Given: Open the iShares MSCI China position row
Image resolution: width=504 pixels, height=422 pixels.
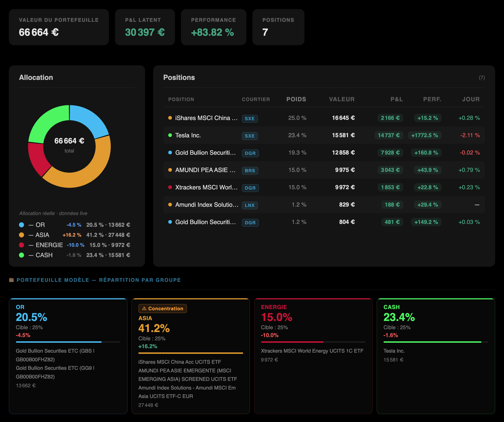Looking at the screenshot, I should point(206,118).
